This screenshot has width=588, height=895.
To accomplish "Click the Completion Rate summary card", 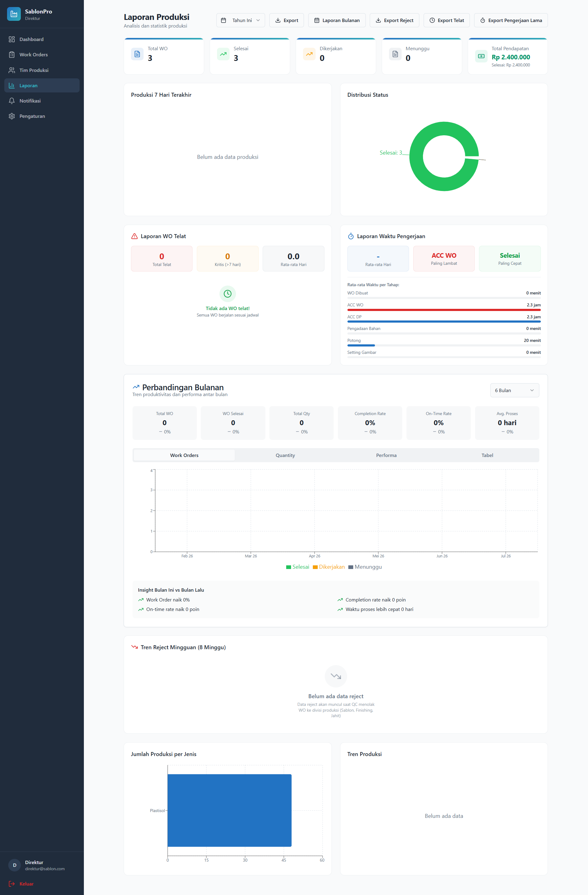I will tap(370, 423).
